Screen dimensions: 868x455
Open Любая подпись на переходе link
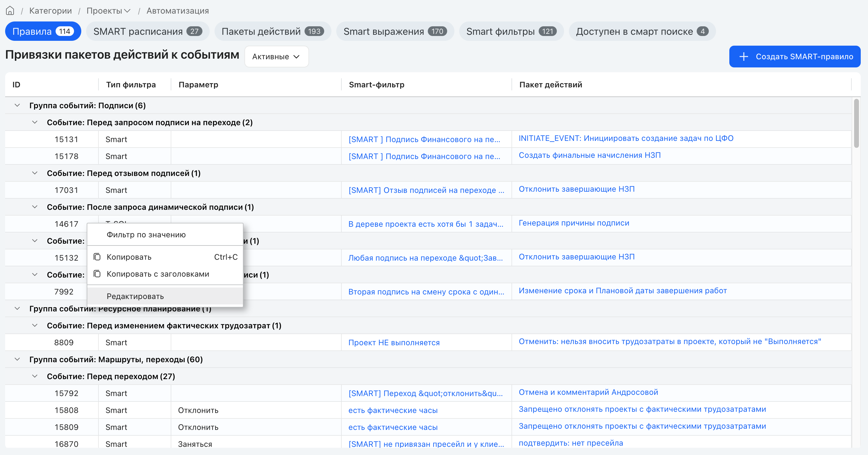pos(426,258)
